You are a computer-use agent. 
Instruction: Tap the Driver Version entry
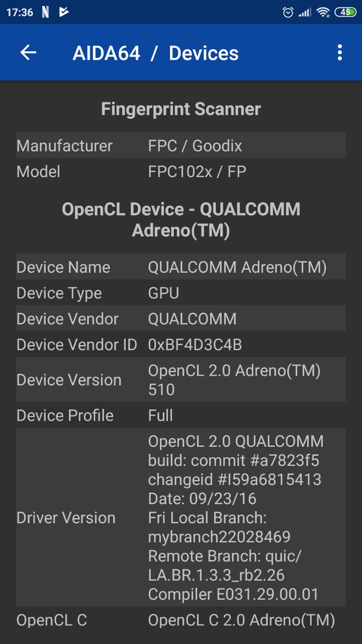pos(181,518)
